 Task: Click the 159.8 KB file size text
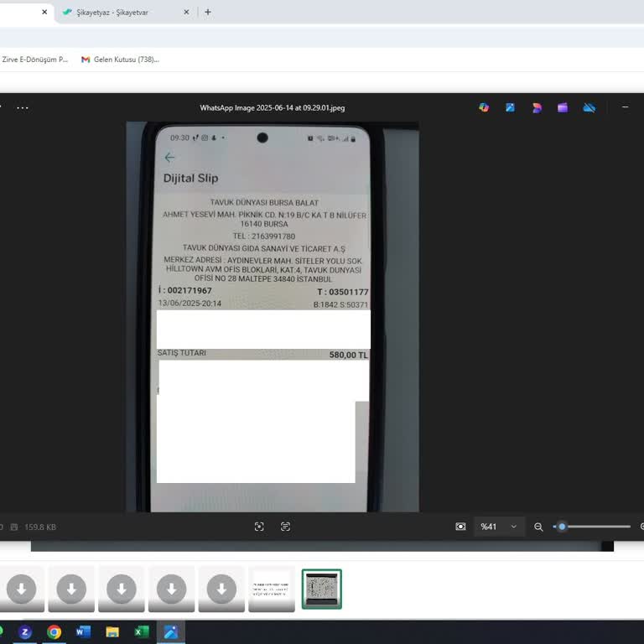[x=40, y=527]
